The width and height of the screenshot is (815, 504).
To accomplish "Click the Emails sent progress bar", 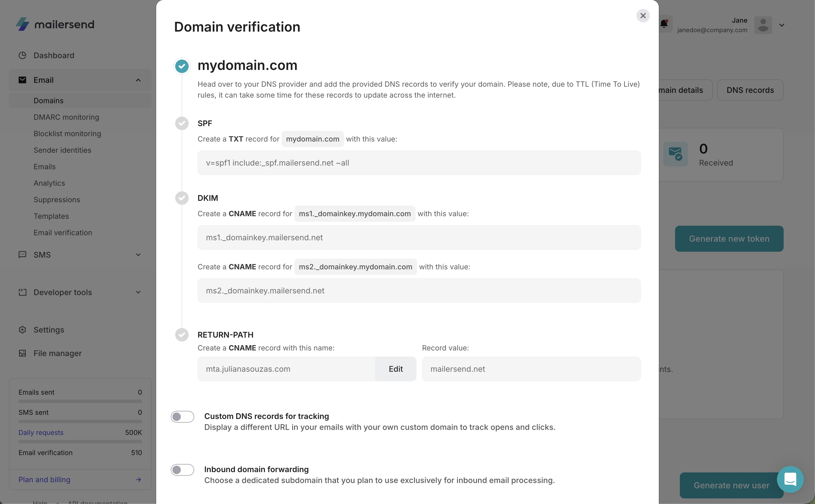I will (x=80, y=401).
